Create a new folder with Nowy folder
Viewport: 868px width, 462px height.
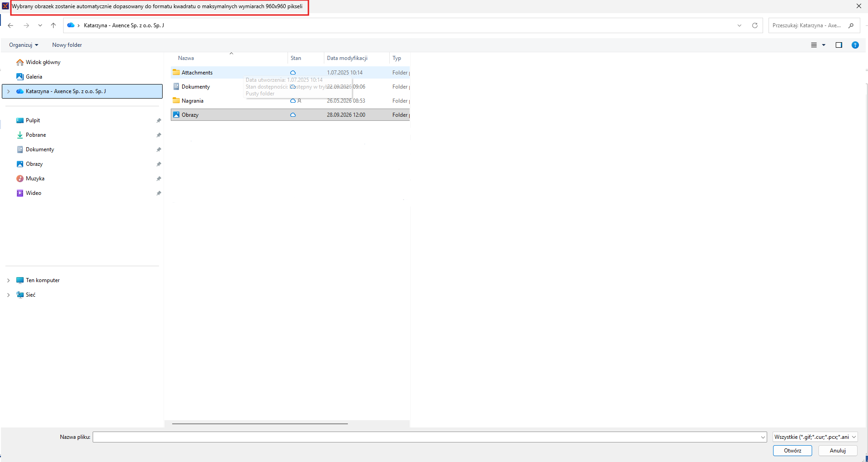(x=67, y=45)
